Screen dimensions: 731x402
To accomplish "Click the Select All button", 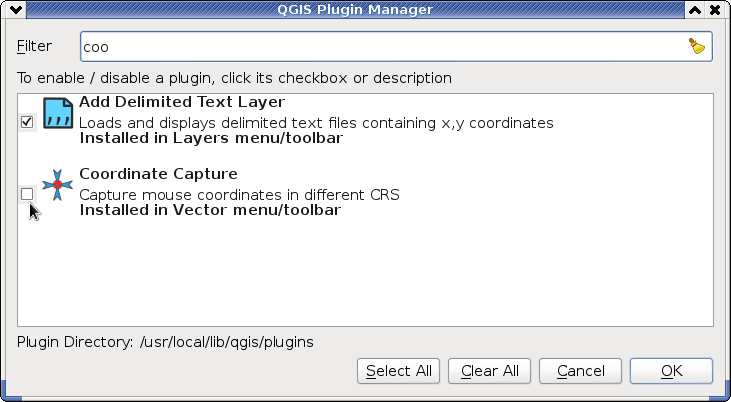I will [399, 371].
